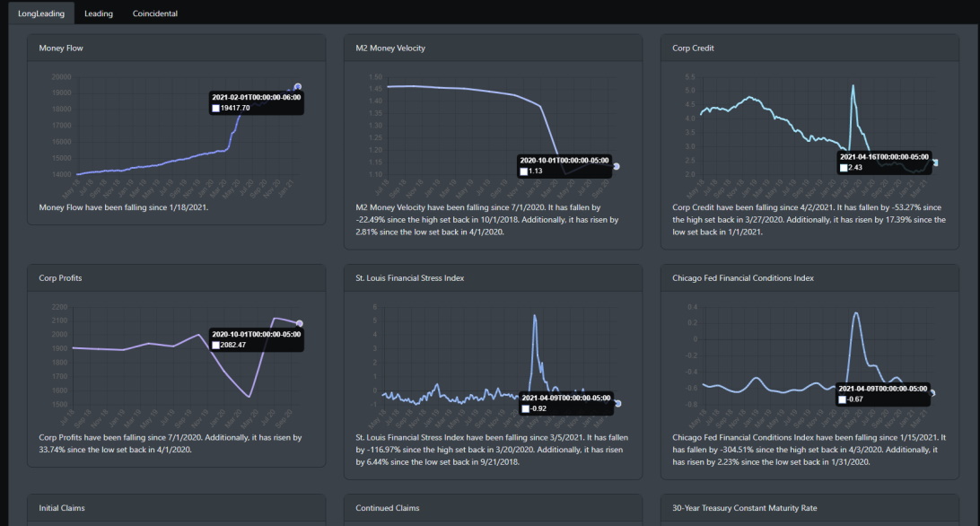Open the Coincidental tab
This screenshot has width=980, height=526.
coord(155,13)
